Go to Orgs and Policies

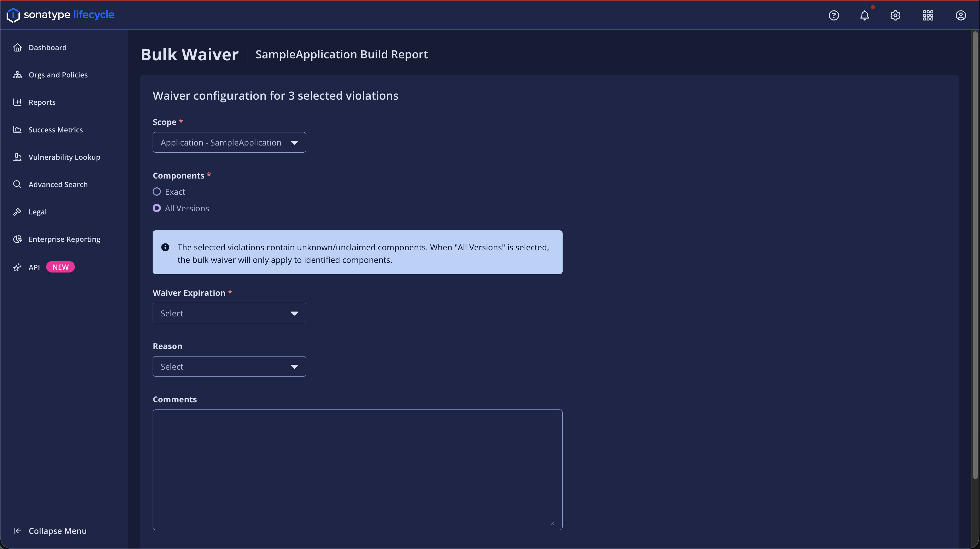tap(58, 75)
